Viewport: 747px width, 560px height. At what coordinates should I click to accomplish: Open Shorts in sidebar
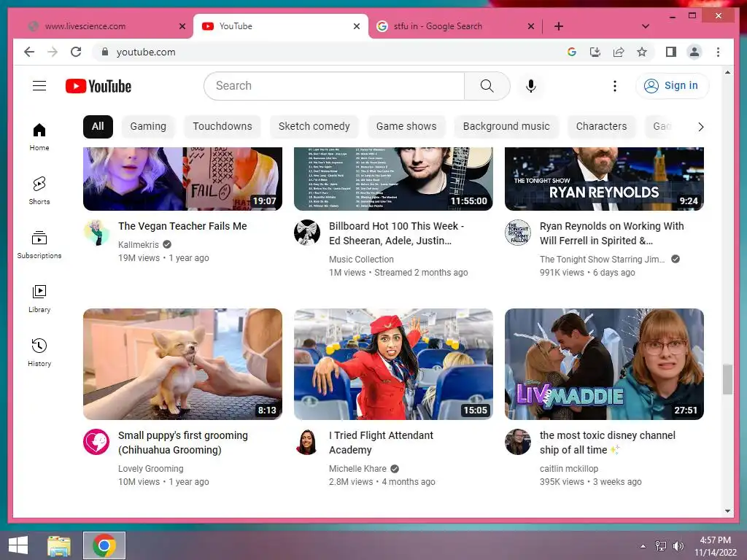click(39, 190)
